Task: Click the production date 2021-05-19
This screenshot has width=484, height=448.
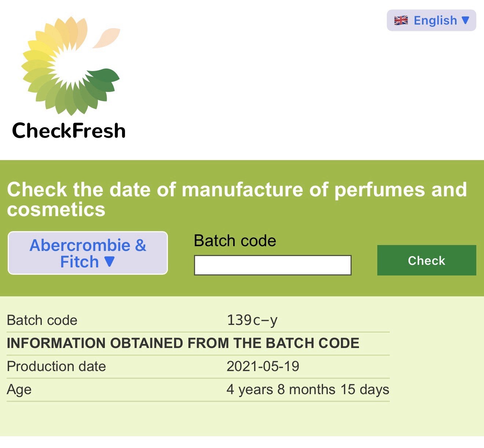Action: point(263,366)
